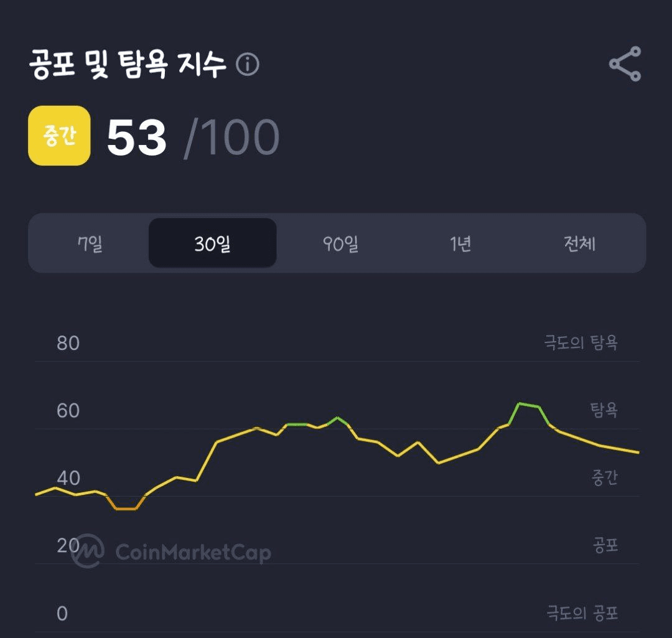
Task: Switch to the 90일 tab
Action: [x=340, y=243]
